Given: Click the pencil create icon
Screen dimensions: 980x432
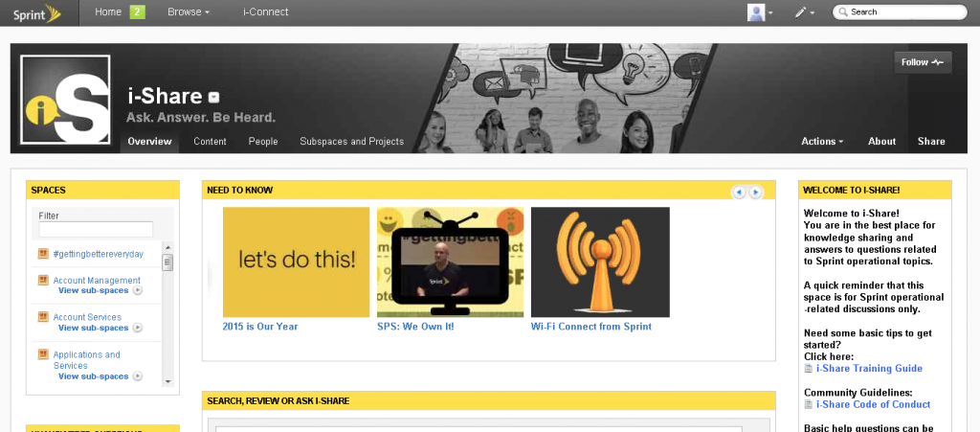Looking at the screenshot, I should (x=801, y=12).
